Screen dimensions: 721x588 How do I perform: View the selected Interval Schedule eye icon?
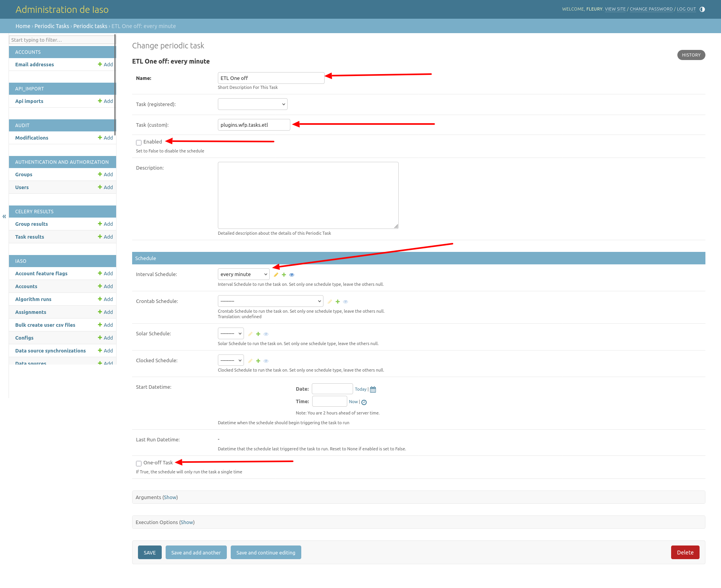(292, 275)
